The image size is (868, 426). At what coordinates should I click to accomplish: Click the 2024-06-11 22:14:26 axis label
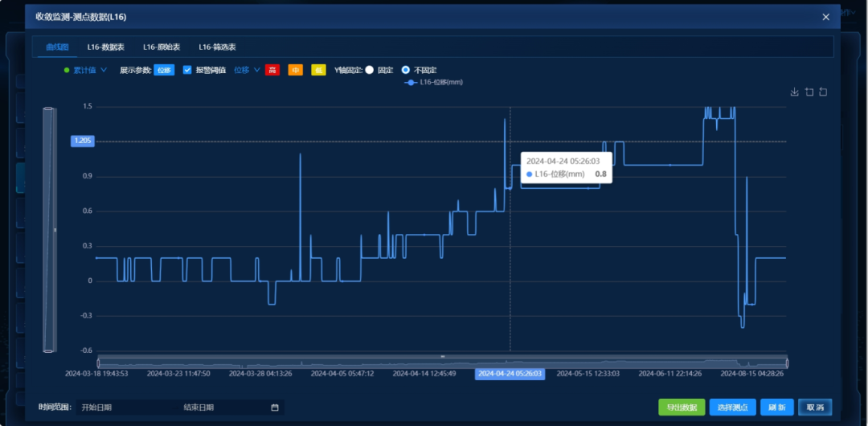coord(669,374)
